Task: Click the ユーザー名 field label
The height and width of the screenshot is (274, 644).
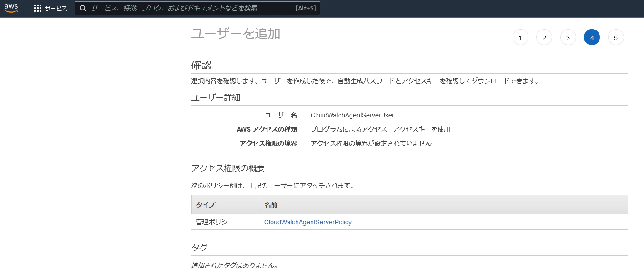Action: 281,115
